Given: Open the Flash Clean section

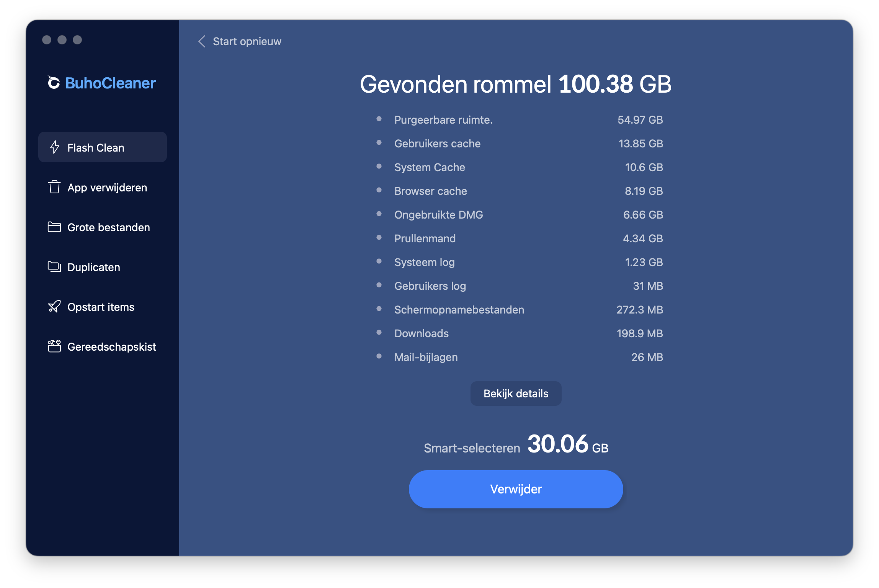Looking at the screenshot, I should tap(103, 147).
